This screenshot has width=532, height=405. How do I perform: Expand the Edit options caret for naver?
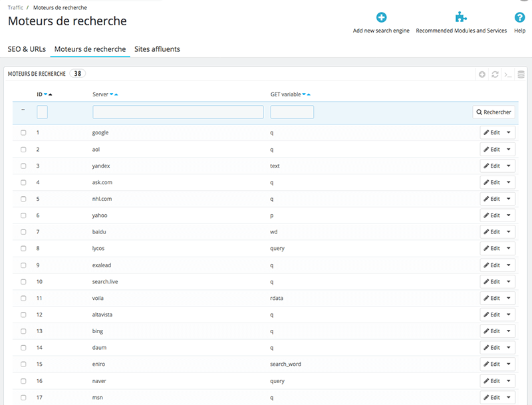pos(509,381)
